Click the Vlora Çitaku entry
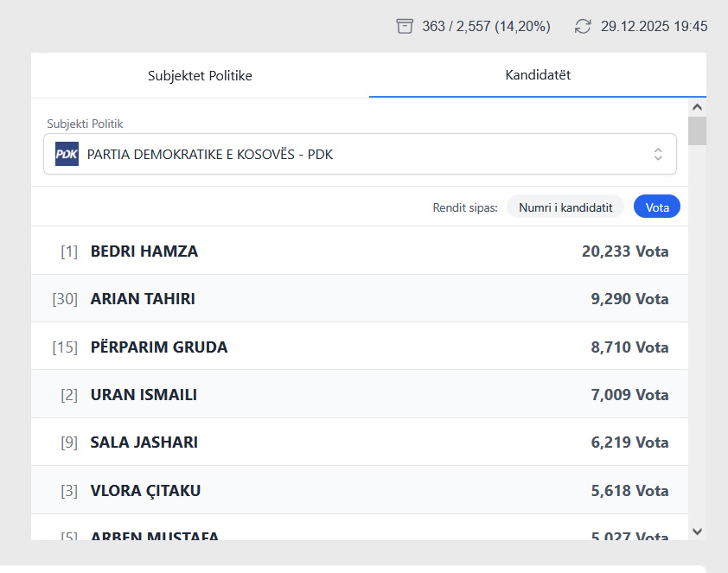Viewport: 728px width, 573px height. [145, 491]
